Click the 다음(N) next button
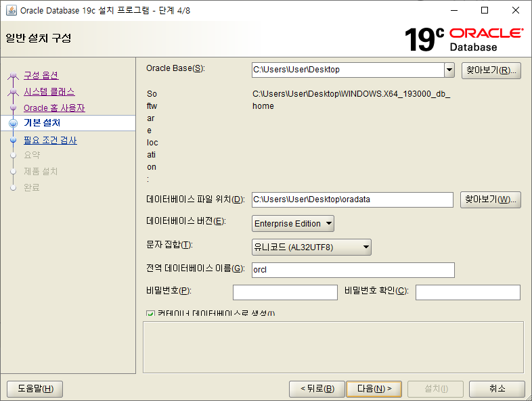532x401 pixels. point(374,388)
